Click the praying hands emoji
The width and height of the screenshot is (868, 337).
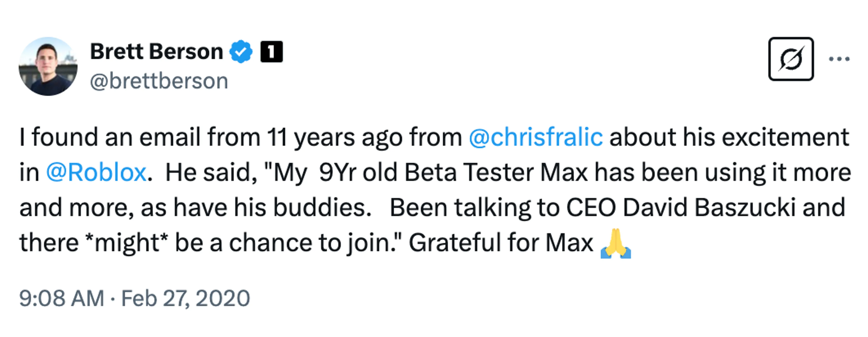[616, 244]
